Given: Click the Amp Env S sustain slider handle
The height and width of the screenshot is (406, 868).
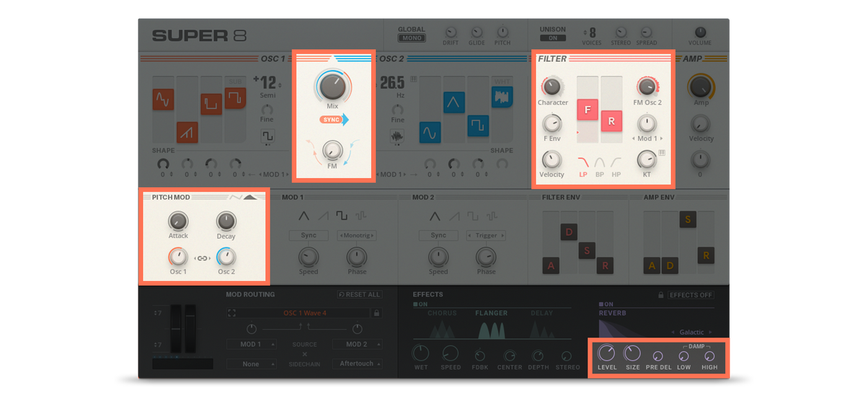Looking at the screenshot, I should pyautogui.click(x=688, y=219).
